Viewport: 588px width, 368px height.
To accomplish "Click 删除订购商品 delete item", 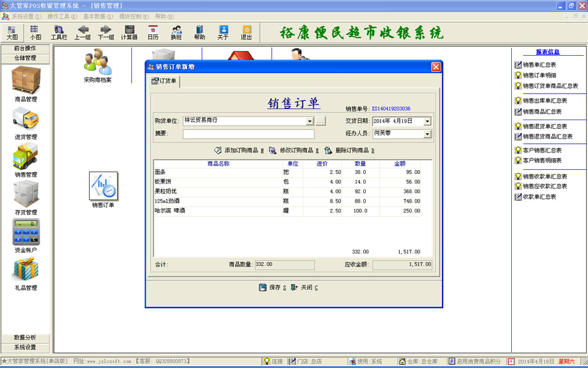I will coord(350,150).
